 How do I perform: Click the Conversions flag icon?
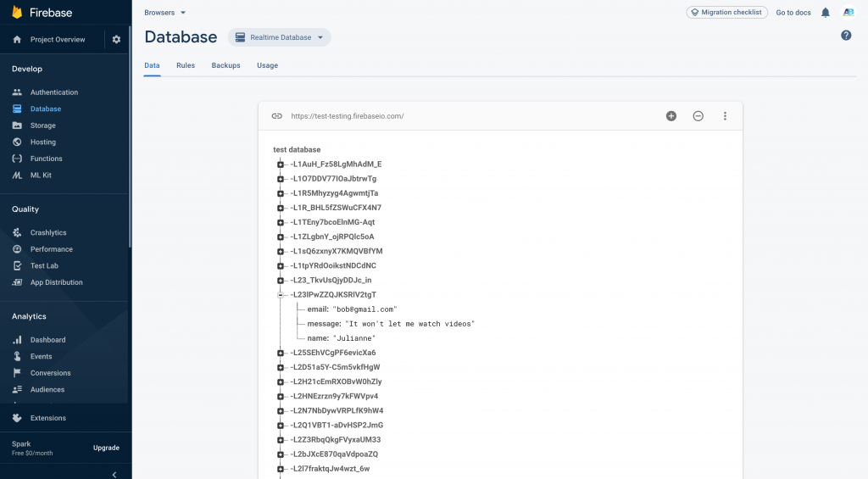tap(17, 373)
